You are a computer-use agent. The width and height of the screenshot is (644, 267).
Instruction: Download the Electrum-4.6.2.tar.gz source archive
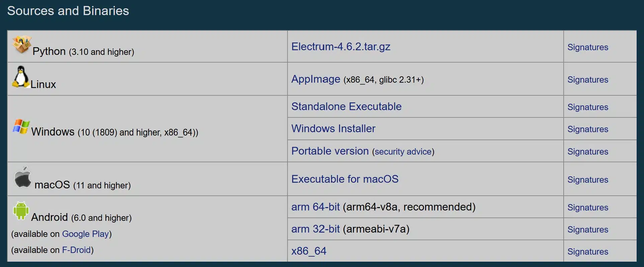(x=341, y=47)
